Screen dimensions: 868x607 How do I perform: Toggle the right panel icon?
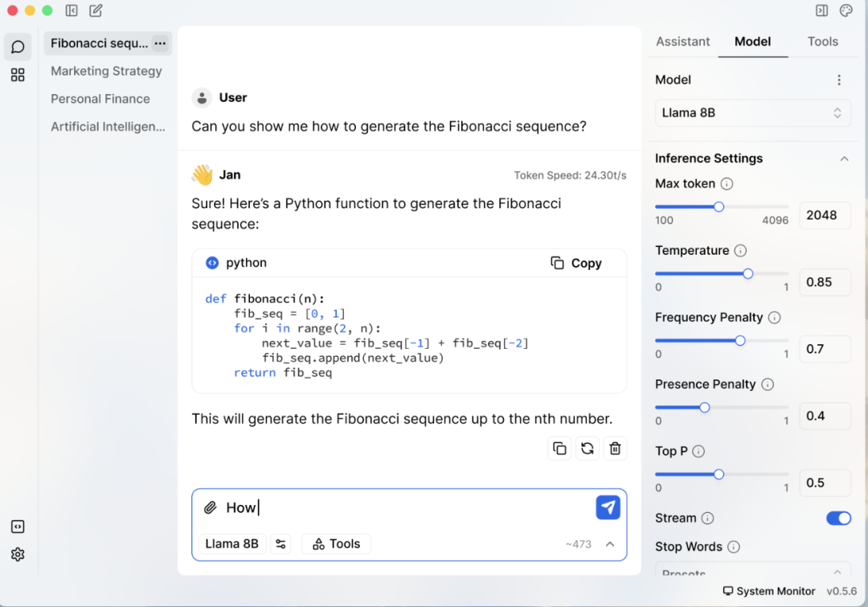[x=821, y=10]
